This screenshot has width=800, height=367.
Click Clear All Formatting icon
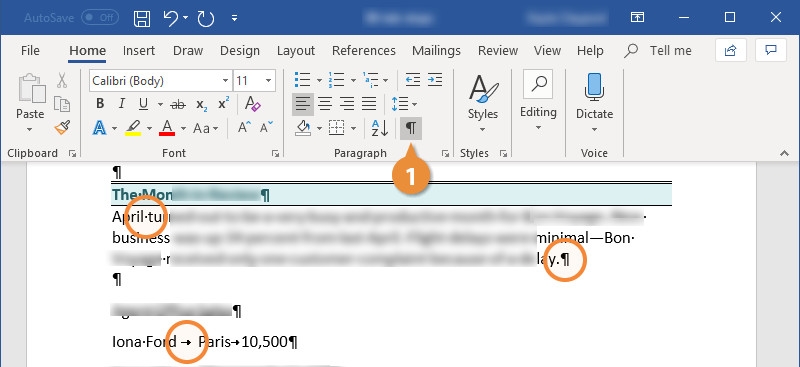(x=253, y=104)
